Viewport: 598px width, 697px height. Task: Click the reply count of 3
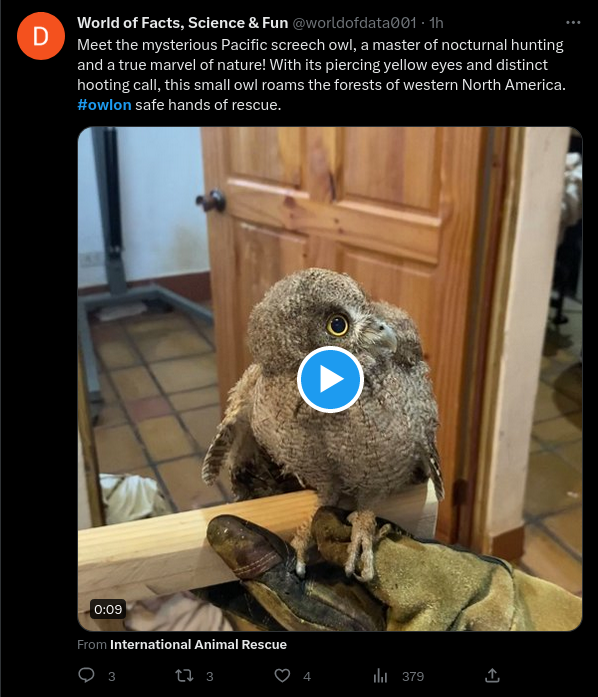[x=112, y=677]
